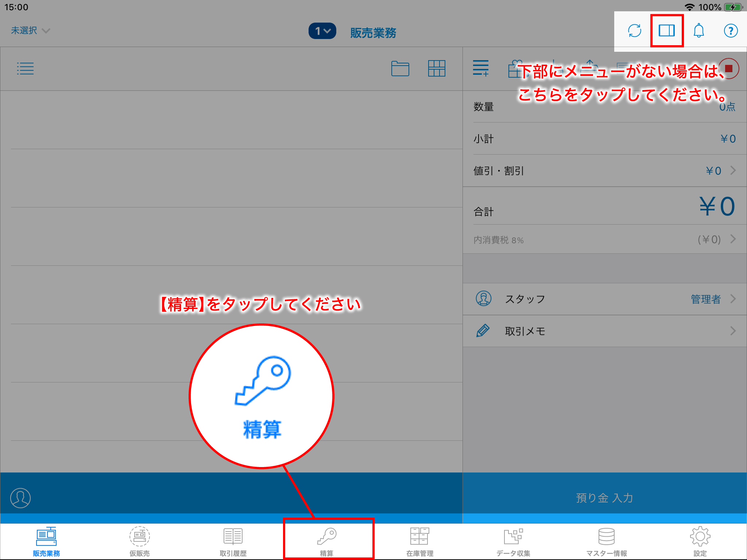This screenshot has height=560, width=747.
Task: Open the register number 1 dropdown
Action: point(322,31)
